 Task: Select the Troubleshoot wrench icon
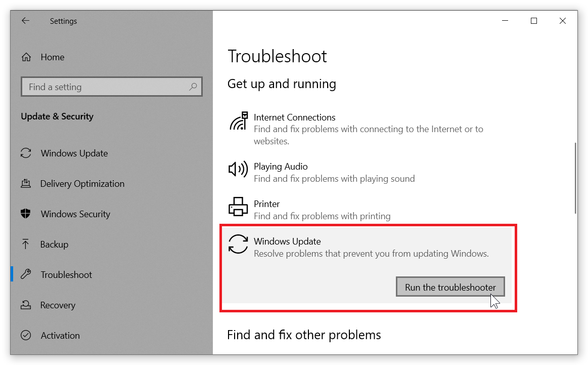click(26, 274)
